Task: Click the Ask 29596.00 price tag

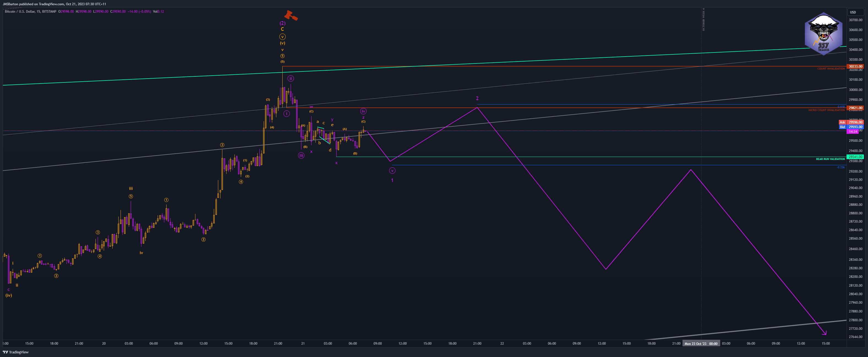Action: (x=851, y=122)
